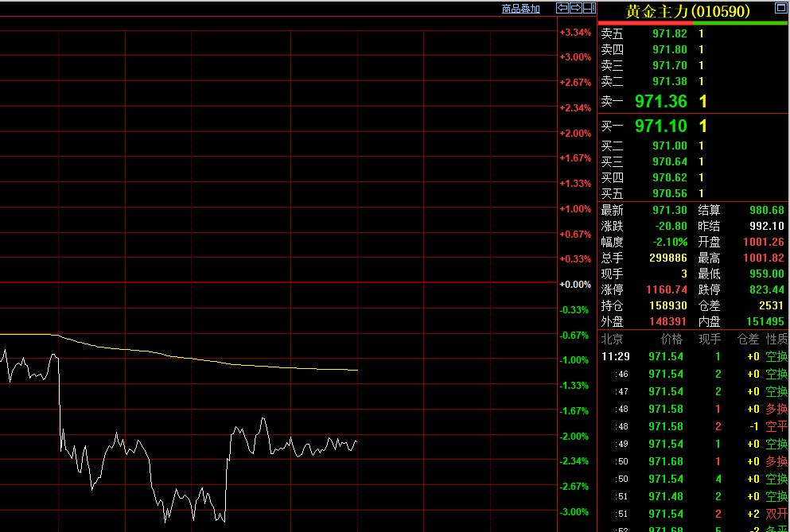The image size is (790, 532).
Task: Click the +3.34% axis label
Action: [x=575, y=33]
